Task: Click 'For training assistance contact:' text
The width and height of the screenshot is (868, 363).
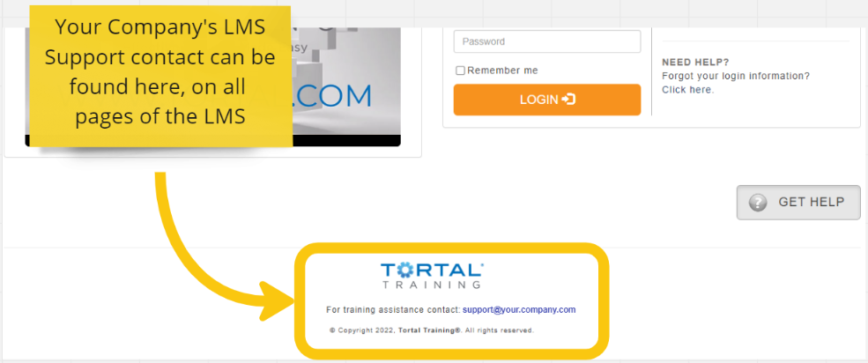Action: coord(393,309)
